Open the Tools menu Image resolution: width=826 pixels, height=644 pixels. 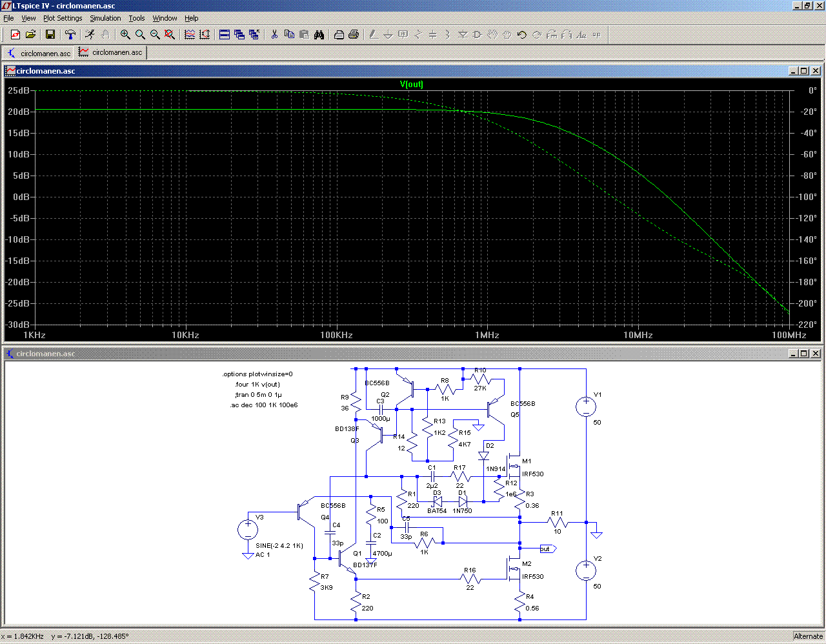pyautogui.click(x=137, y=18)
